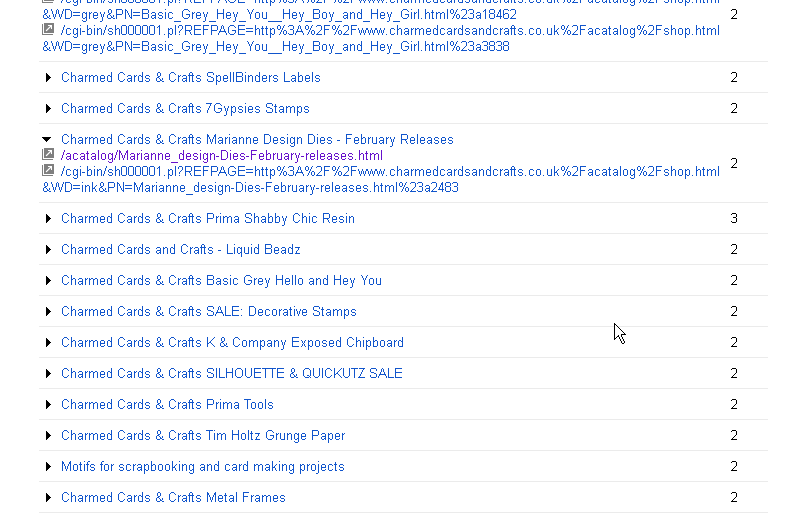
Task: Expand the Motifs for scrapbooking row
Action: coord(48,467)
